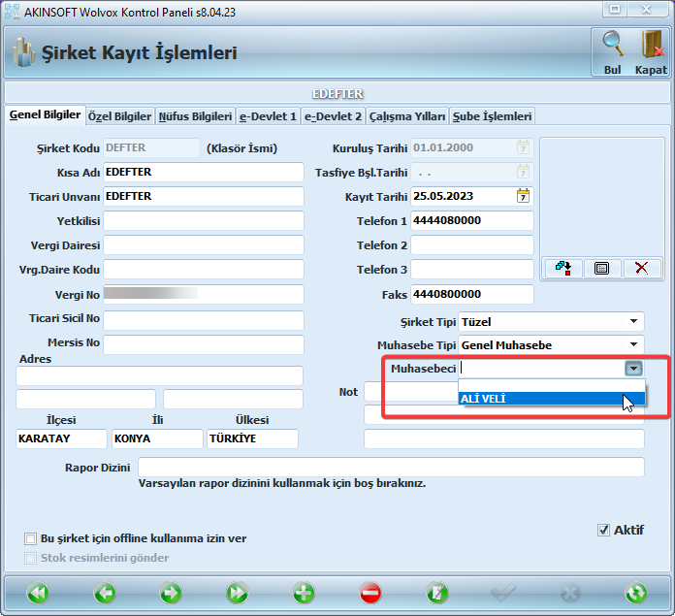
Task: Click the İlçesi field KARATAY
Action: coord(61,438)
